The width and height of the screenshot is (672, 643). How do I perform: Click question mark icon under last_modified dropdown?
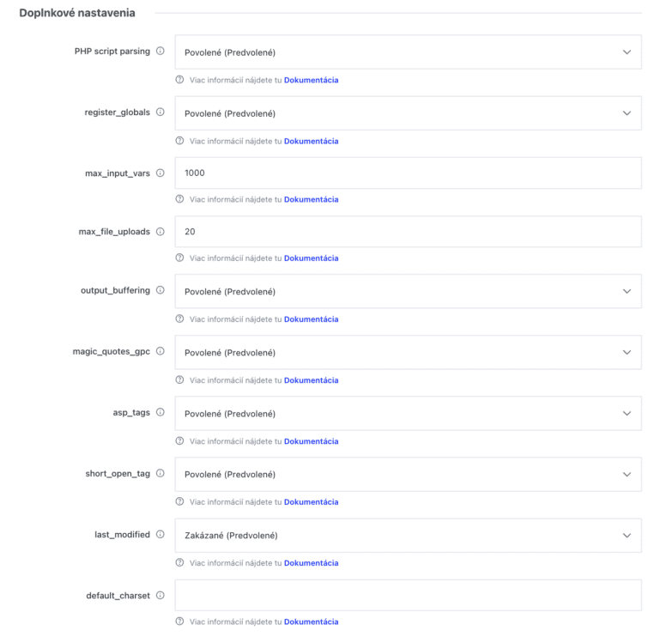(180, 562)
